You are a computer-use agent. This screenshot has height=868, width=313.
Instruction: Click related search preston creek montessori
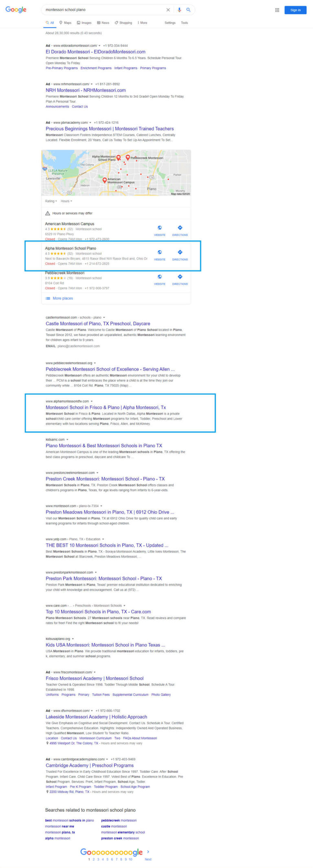120,838
